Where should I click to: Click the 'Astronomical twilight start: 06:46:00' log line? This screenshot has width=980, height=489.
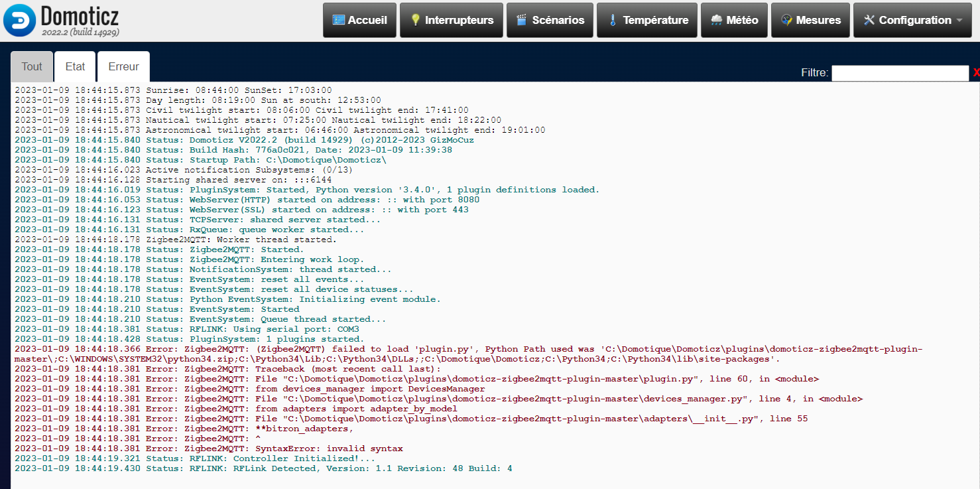click(x=280, y=130)
